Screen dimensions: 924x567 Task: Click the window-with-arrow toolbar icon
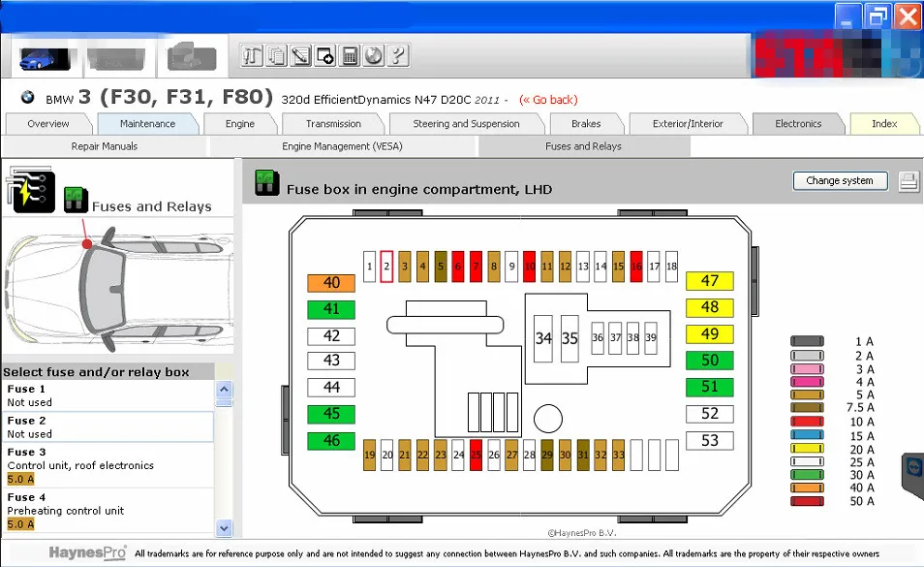[x=324, y=56]
